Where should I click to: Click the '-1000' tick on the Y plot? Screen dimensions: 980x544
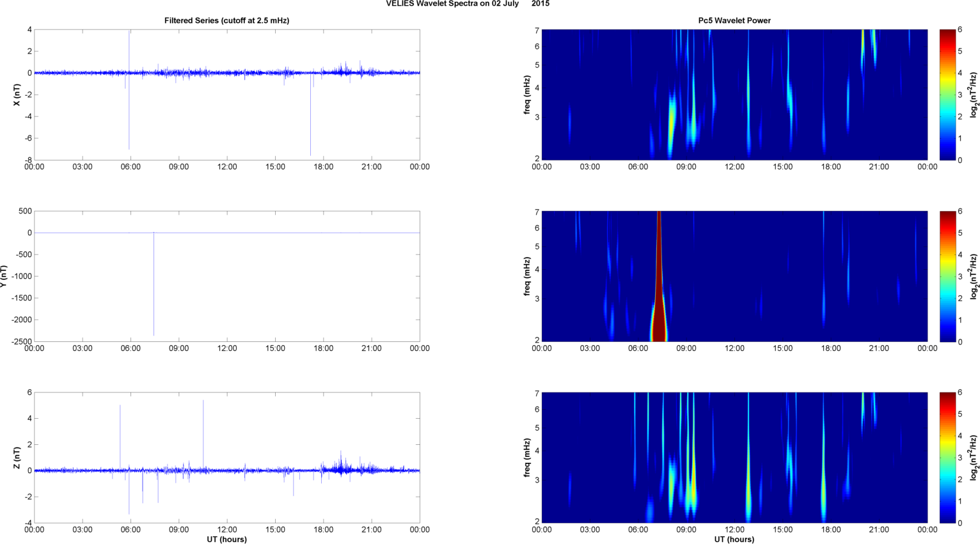21,276
